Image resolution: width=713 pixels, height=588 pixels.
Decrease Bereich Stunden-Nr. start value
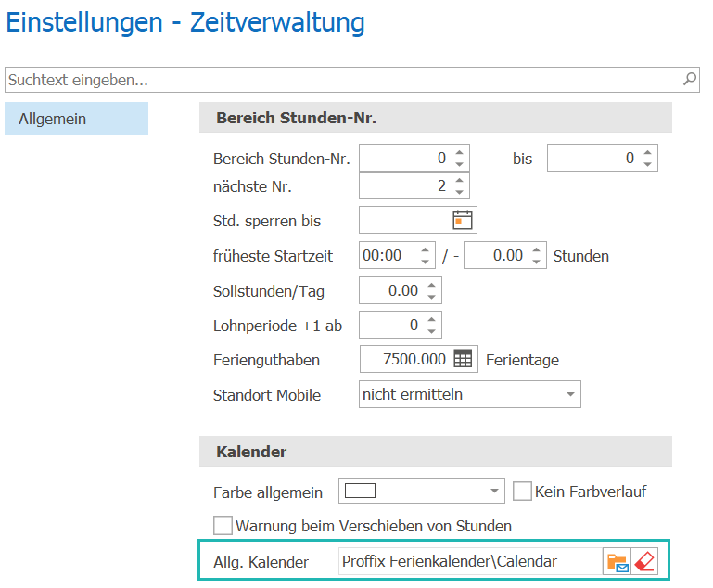459,164
